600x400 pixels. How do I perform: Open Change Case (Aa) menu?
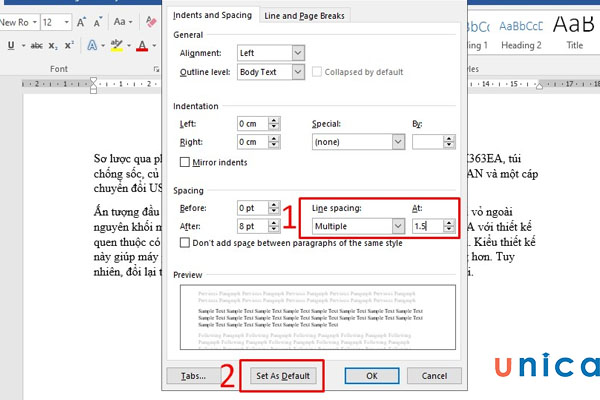point(122,22)
